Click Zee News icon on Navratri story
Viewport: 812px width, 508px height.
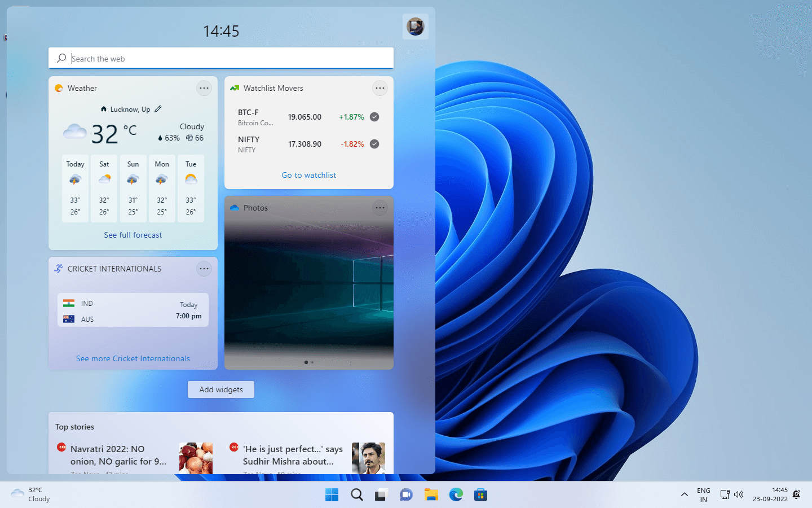[61, 447]
